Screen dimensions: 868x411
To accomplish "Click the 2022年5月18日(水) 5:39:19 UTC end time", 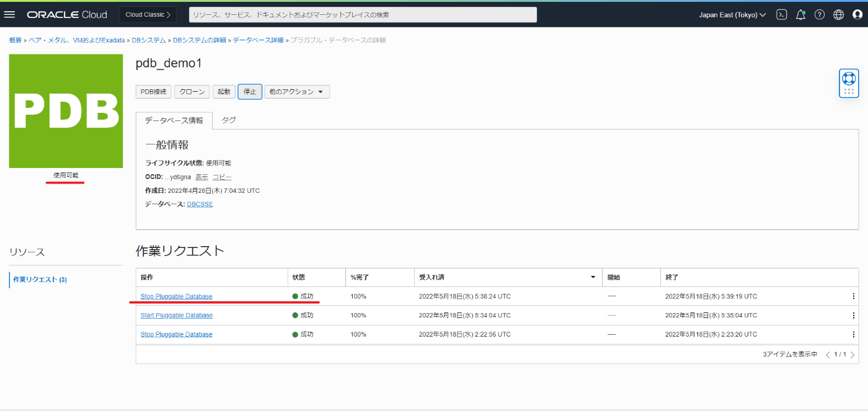I will [711, 296].
